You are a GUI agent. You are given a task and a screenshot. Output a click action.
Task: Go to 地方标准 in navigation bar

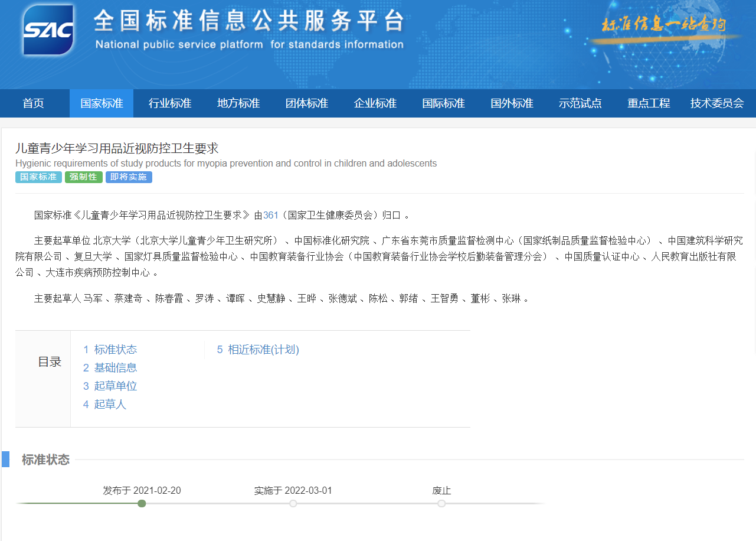(238, 103)
